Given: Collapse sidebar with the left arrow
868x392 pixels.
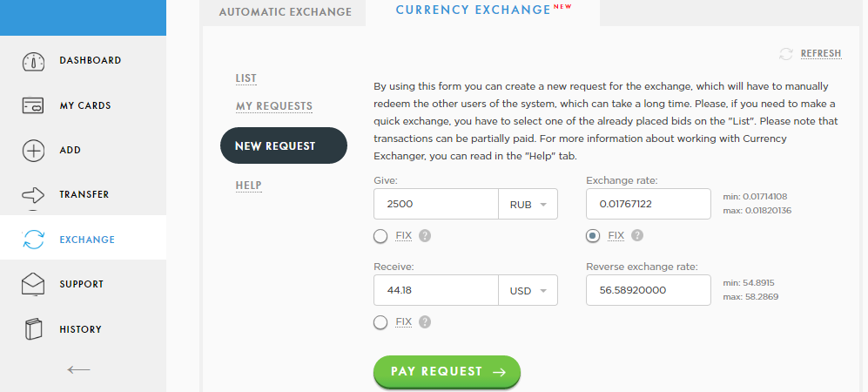Looking at the screenshot, I should 78,369.
